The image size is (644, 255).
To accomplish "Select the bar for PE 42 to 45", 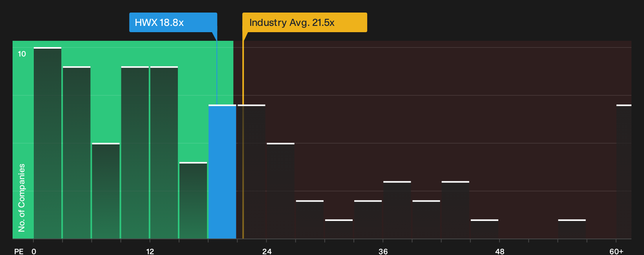I will [456, 210].
